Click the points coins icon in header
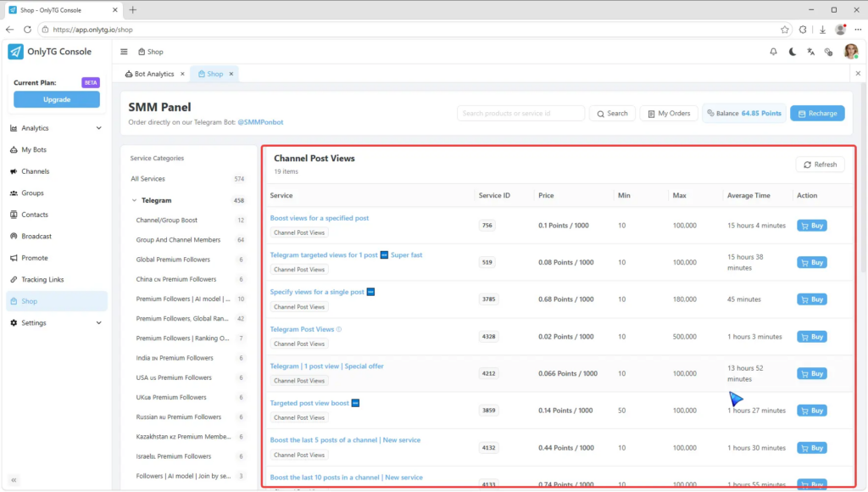The height and width of the screenshot is (492, 868). point(829,52)
